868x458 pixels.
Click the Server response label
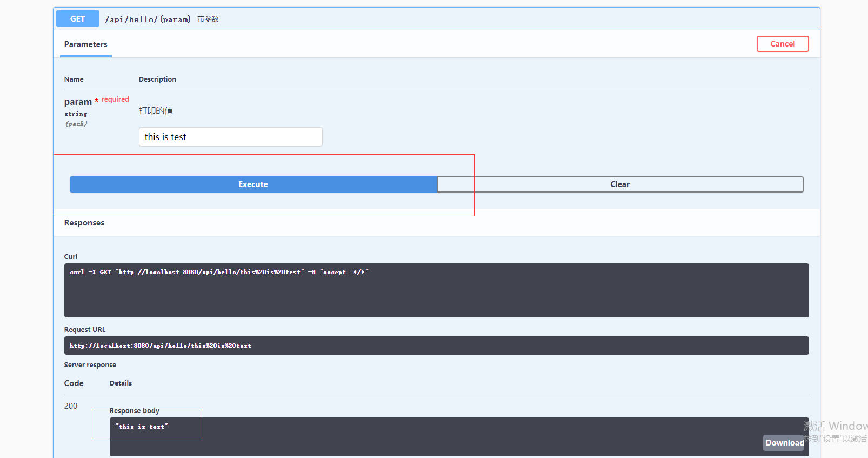pos(90,365)
